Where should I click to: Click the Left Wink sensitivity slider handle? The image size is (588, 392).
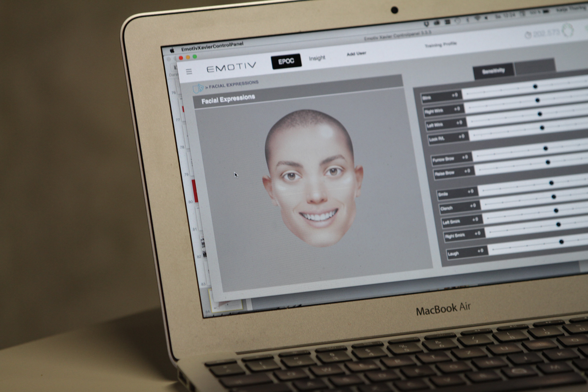point(540,114)
